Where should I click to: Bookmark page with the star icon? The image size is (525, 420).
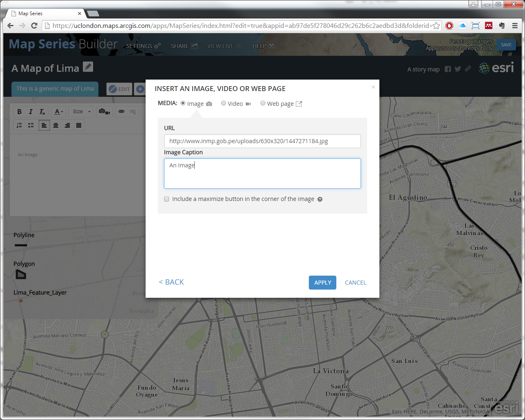click(x=436, y=26)
